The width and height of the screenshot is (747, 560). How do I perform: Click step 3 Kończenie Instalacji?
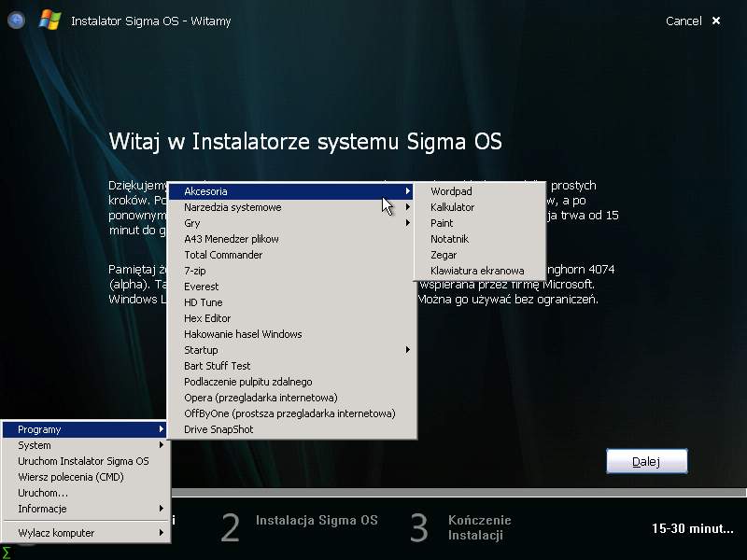click(460, 527)
